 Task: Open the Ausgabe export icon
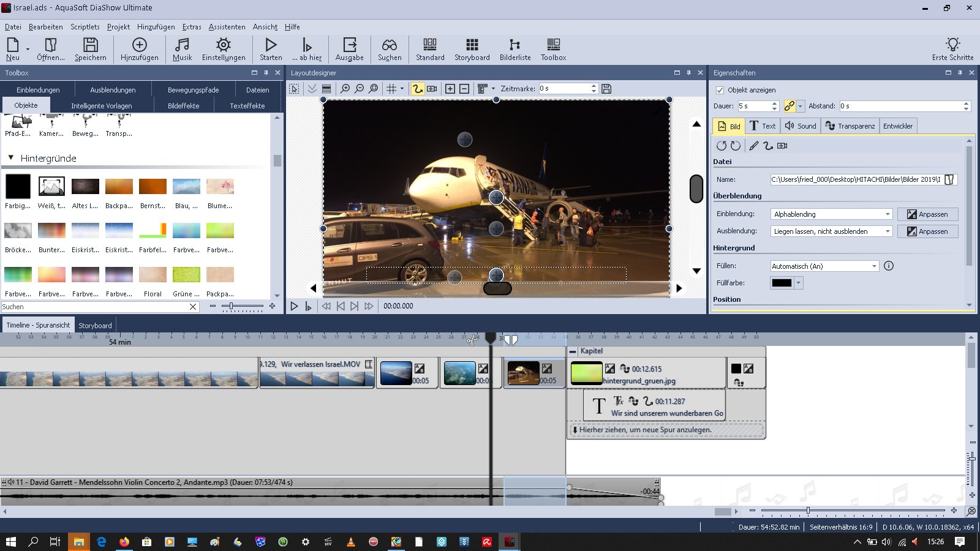pos(349,45)
